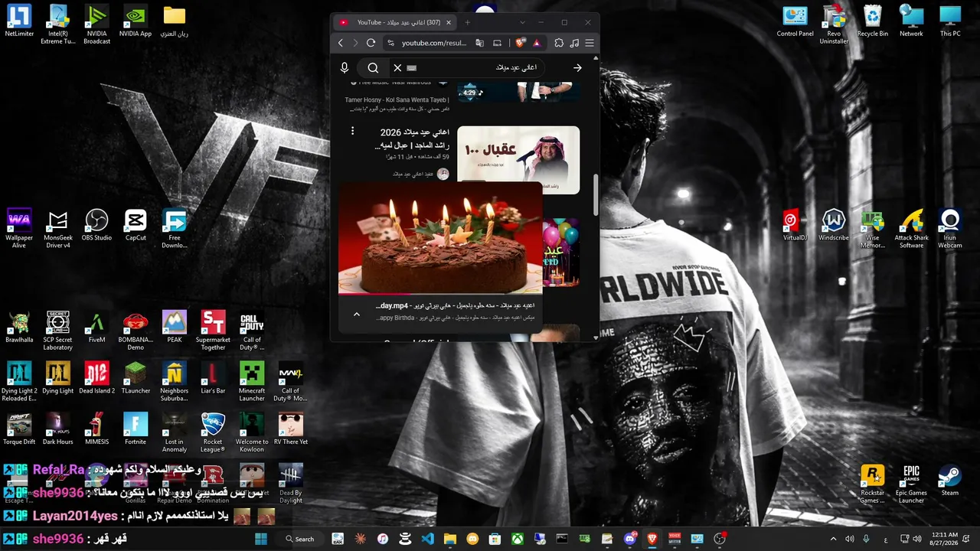This screenshot has height=551, width=980.
Task: Select the Wallpaper Alive desktop icon
Action: [19, 229]
